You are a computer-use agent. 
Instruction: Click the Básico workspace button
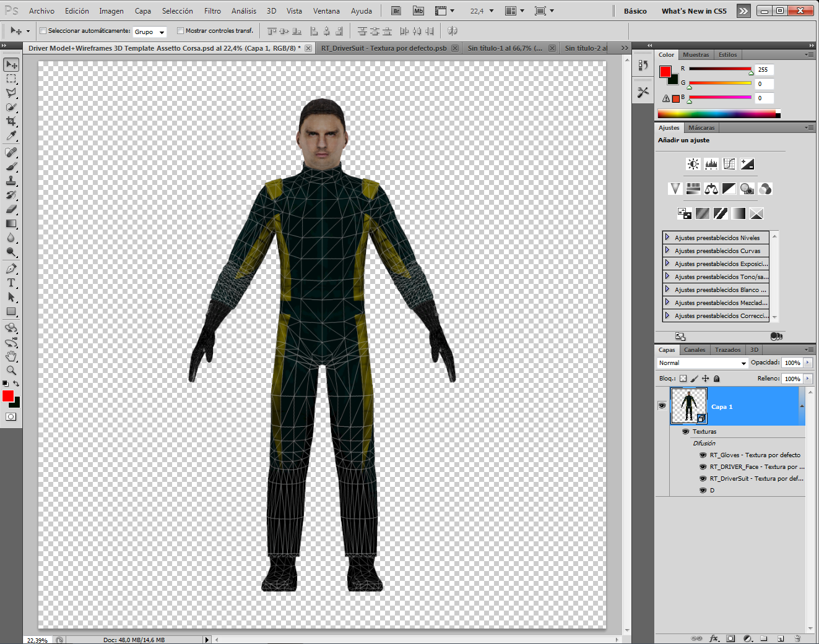pos(635,11)
